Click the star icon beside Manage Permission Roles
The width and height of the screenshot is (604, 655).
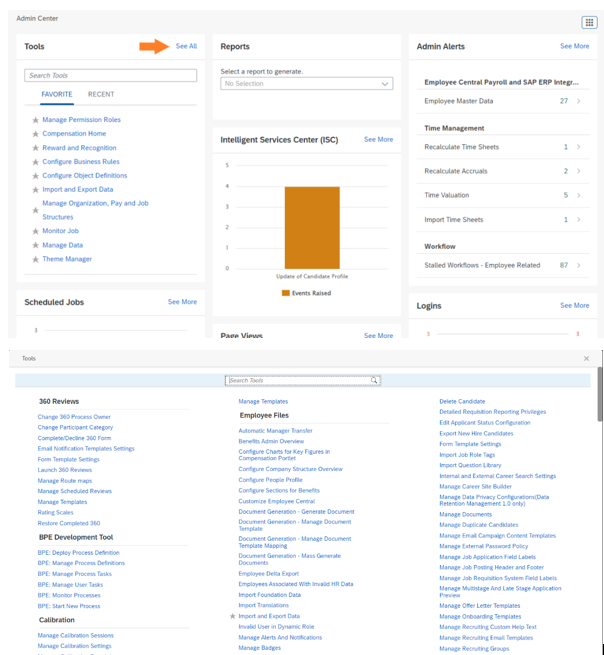click(36, 120)
